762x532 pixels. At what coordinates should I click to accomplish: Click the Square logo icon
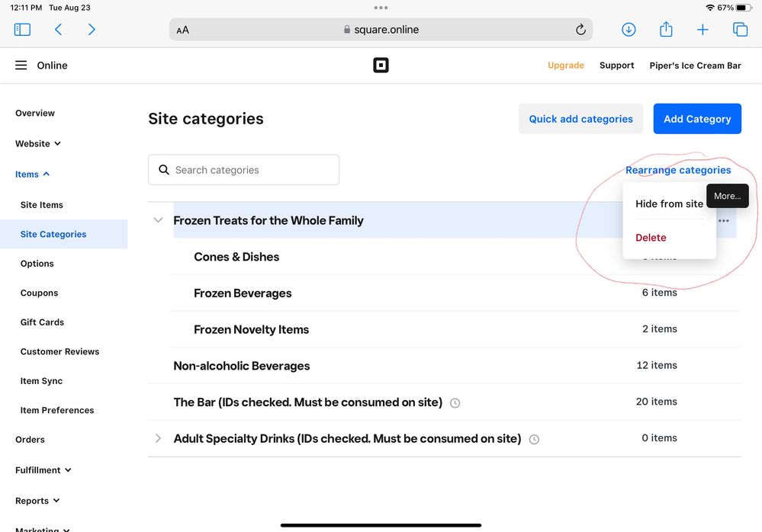pos(381,66)
